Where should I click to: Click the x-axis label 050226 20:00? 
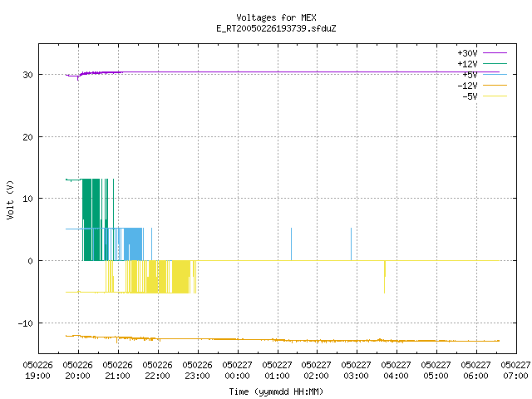click(x=77, y=371)
